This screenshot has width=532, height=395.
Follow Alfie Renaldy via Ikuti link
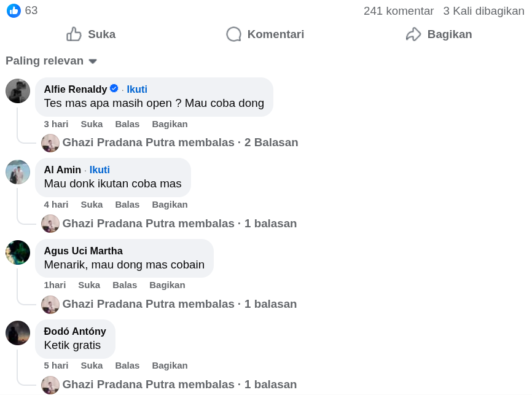(137, 89)
